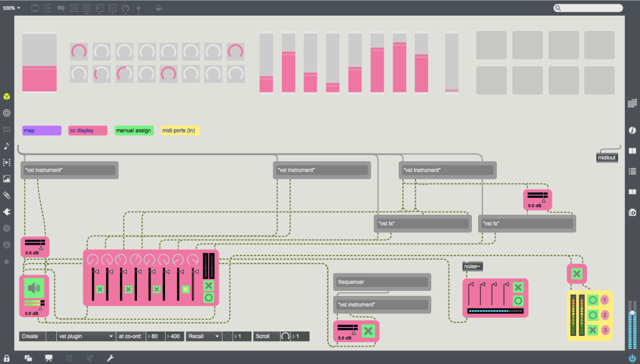640x364 pixels.
Task: Open the music note audio browser icon
Action: click(x=7, y=146)
